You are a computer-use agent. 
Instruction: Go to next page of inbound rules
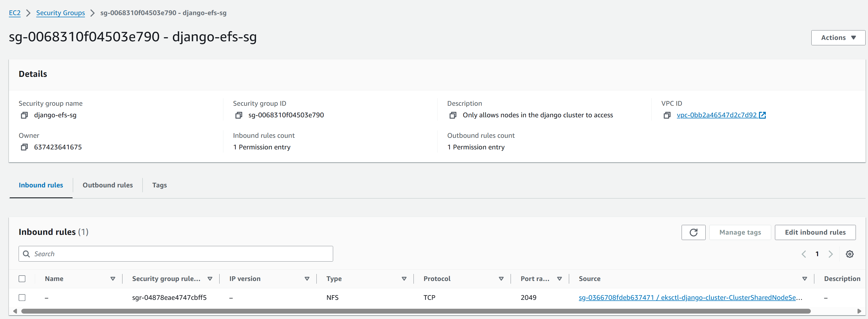pyautogui.click(x=830, y=254)
